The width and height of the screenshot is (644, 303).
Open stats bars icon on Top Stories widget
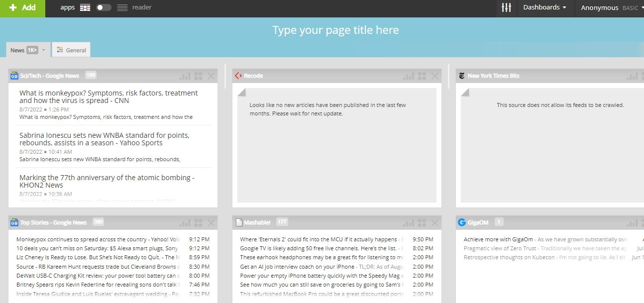[185, 223]
